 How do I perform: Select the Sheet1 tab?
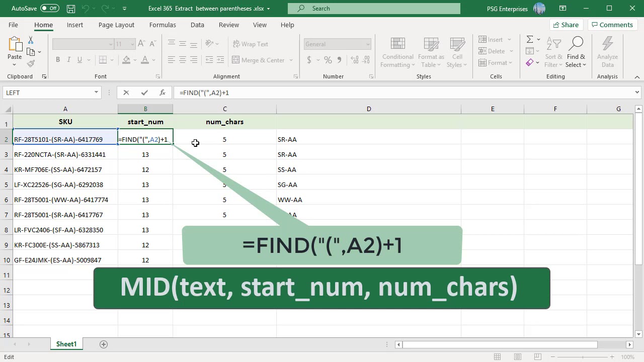pyautogui.click(x=66, y=344)
